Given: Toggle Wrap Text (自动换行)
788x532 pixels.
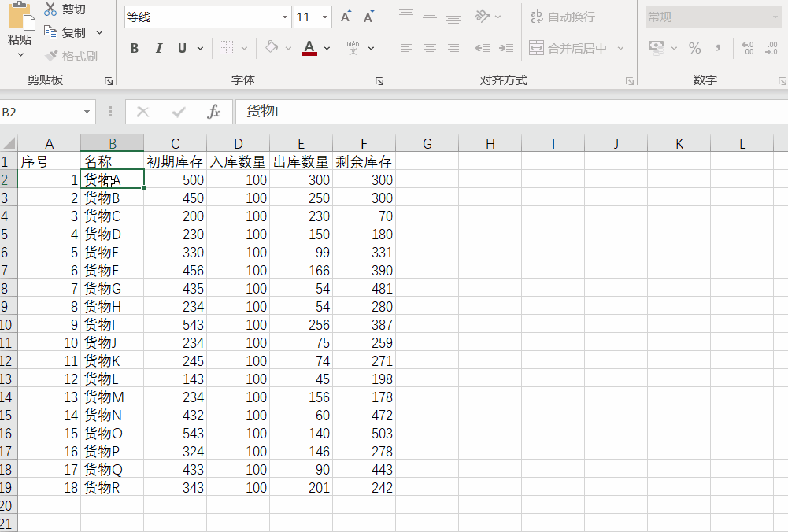Looking at the screenshot, I should pyautogui.click(x=563, y=17).
